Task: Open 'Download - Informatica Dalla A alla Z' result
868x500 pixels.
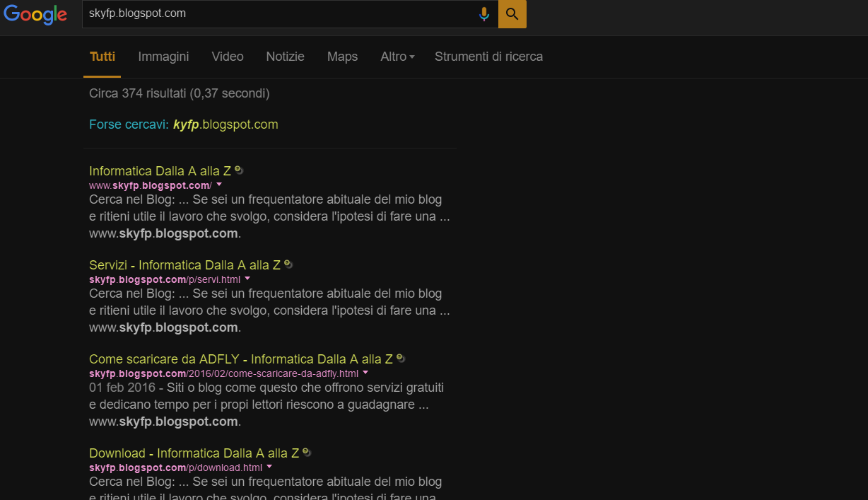Action: [x=194, y=453]
